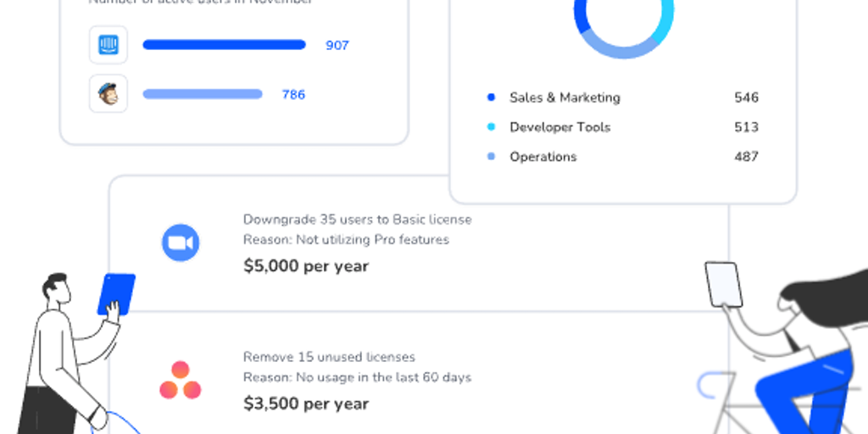The width and height of the screenshot is (868, 434).
Task: Click the light blue Operations dot
Action: click(x=491, y=157)
